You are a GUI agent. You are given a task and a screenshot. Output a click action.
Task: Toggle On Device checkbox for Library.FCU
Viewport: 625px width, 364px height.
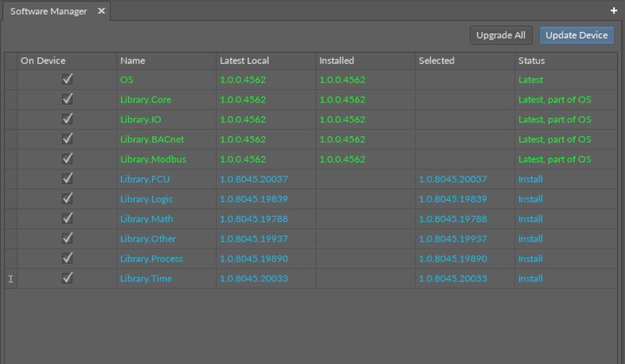click(x=67, y=179)
